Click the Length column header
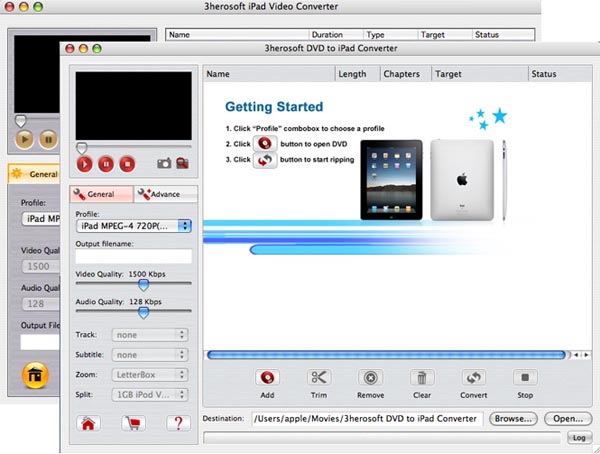 (358, 74)
